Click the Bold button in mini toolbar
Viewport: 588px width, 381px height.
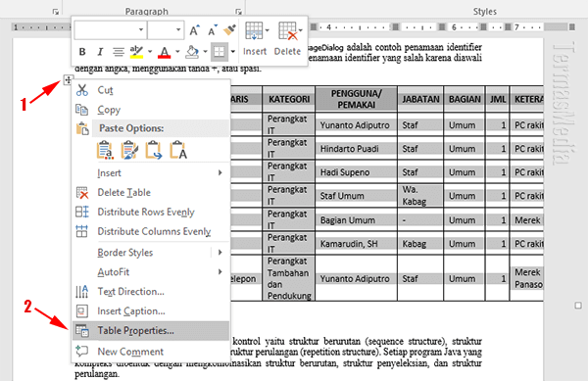[x=82, y=52]
